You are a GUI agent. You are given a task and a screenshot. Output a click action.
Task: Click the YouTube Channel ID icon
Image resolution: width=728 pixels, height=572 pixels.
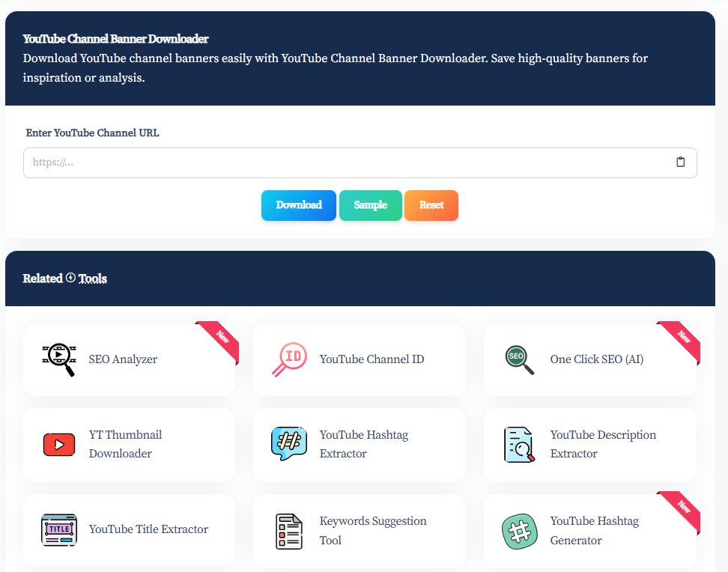[x=289, y=359]
